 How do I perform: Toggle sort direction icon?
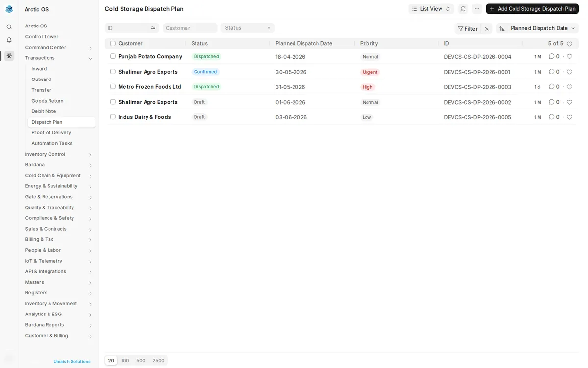(502, 29)
